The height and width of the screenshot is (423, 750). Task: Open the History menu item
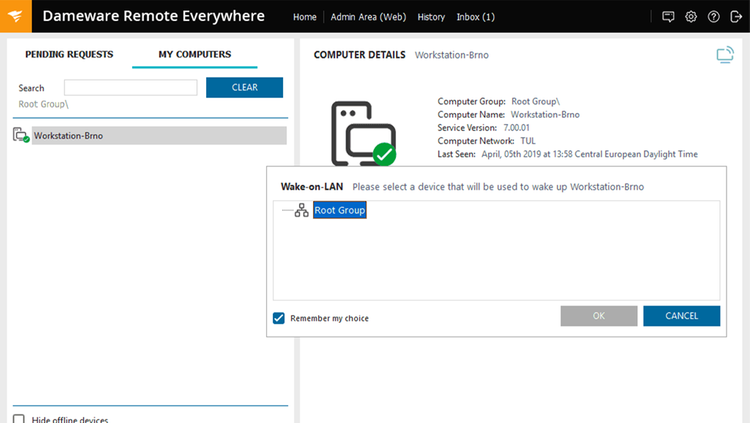pos(431,17)
